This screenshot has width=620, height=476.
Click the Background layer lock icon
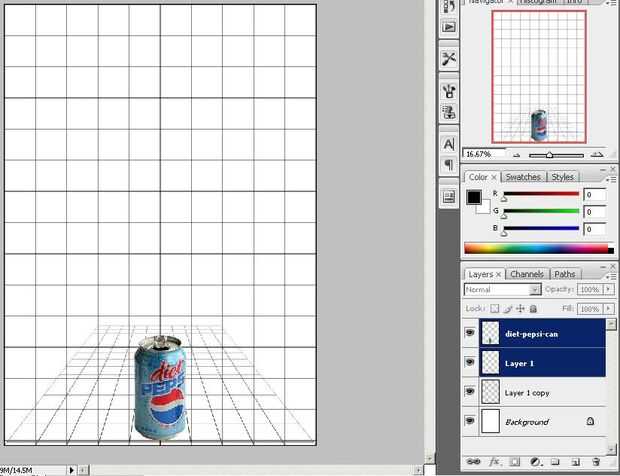[590, 421]
